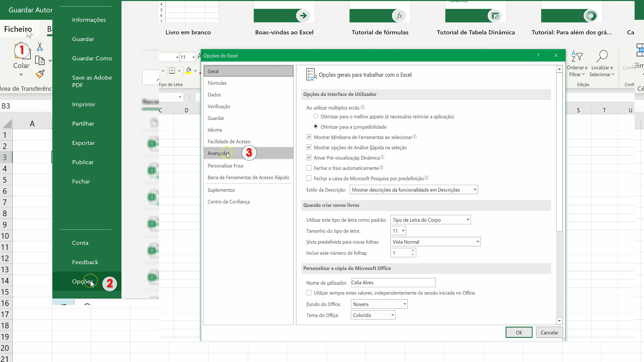Click the Nome de utilizador text field
Viewport: 644px width, 362px height.
(393, 283)
